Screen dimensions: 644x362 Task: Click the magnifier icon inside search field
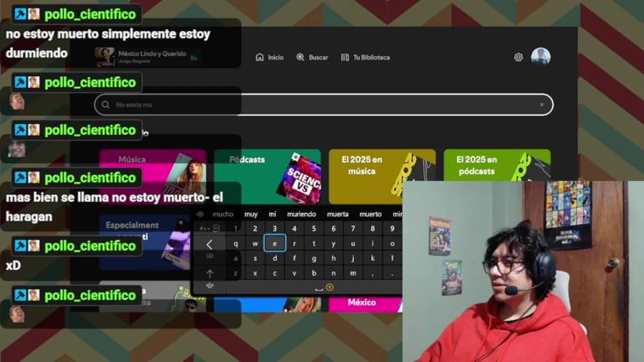[x=106, y=105]
